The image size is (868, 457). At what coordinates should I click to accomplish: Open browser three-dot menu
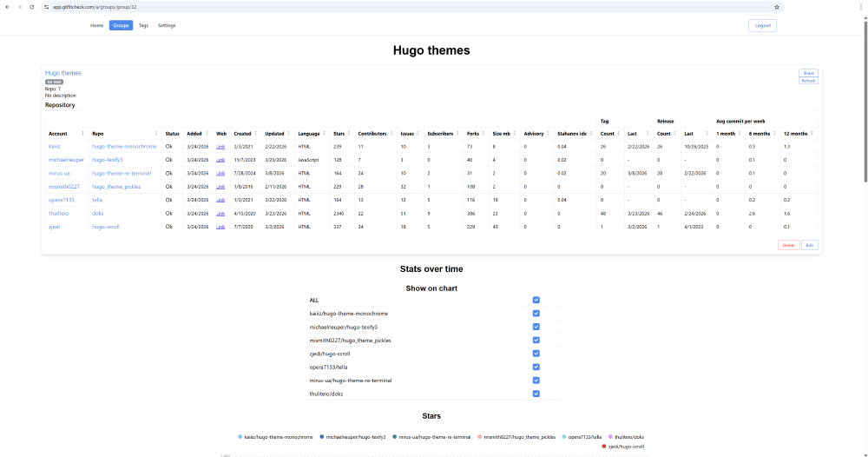[861, 7]
